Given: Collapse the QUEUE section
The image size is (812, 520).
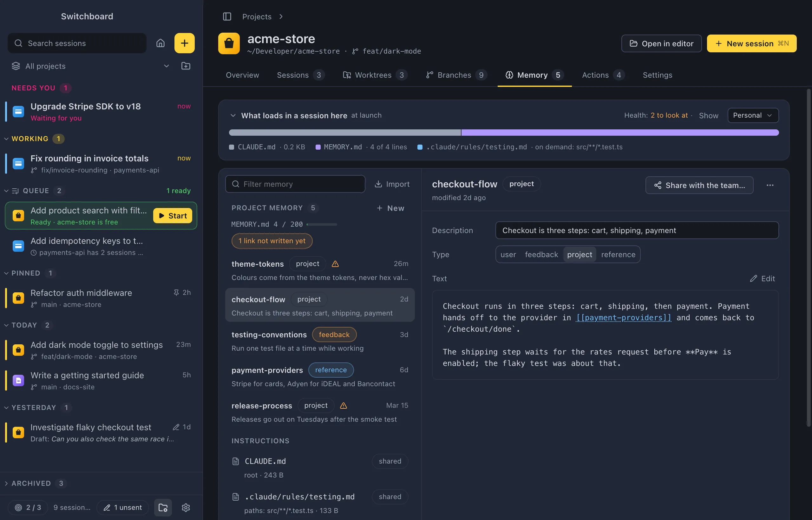Looking at the screenshot, I should (x=6, y=191).
